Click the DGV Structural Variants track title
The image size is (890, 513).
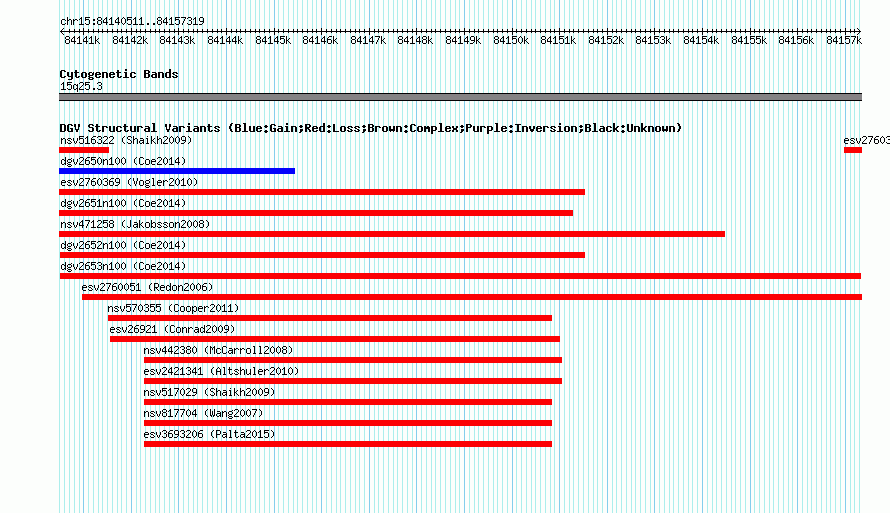point(371,128)
